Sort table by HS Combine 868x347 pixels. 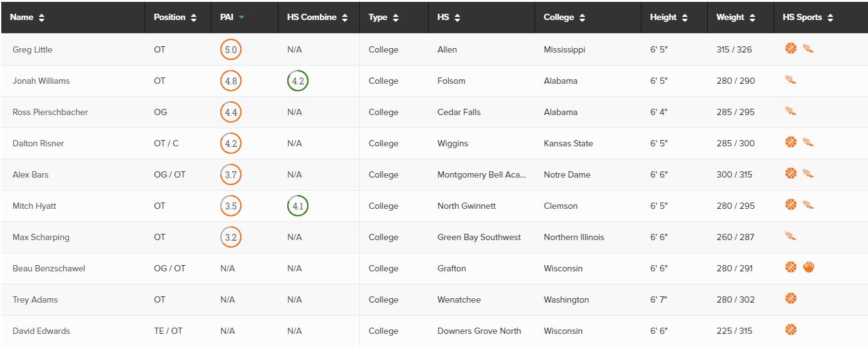(317, 18)
